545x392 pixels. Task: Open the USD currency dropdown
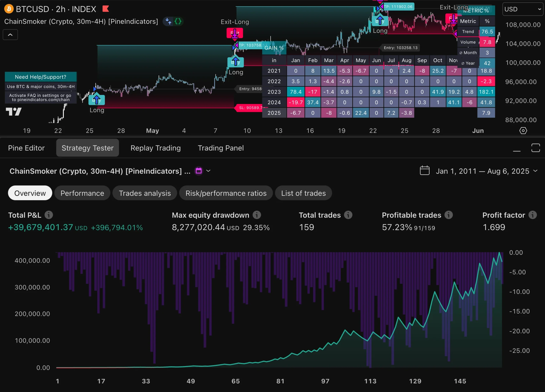coord(522,9)
